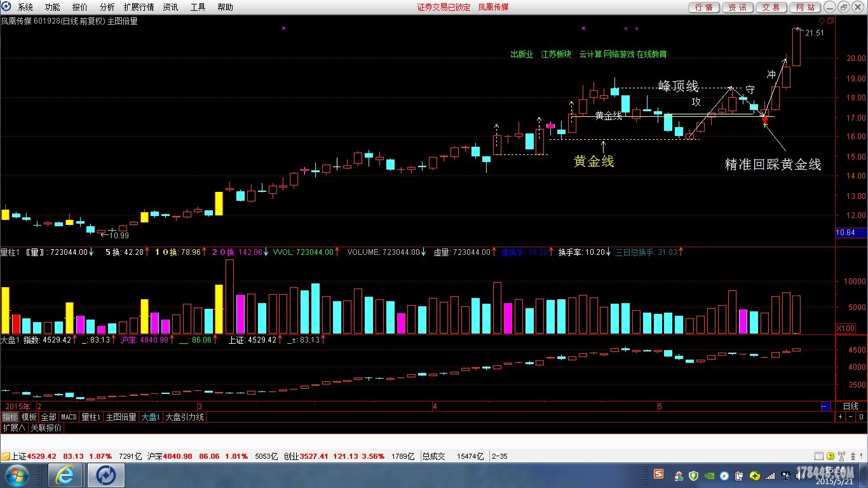868x488 pixels.
Task: Open the 关联报价 tab
Action: [x=46, y=428]
